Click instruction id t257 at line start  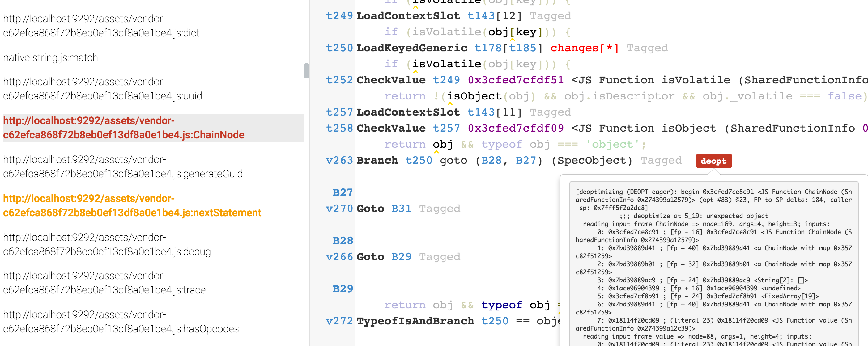pos(339,112)
